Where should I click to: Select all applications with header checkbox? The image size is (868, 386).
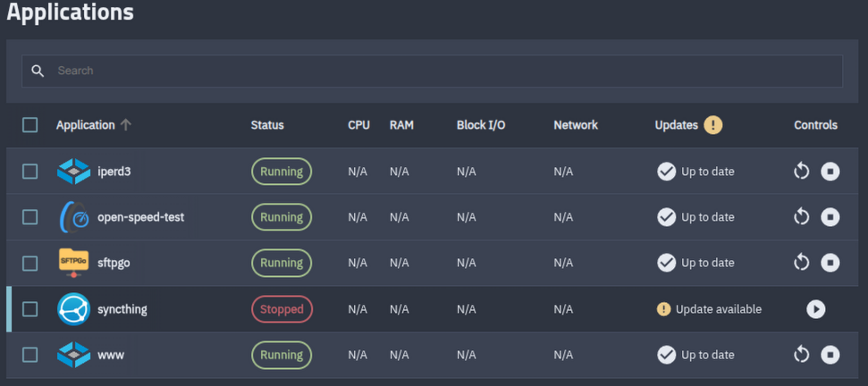tap(30, 125)
